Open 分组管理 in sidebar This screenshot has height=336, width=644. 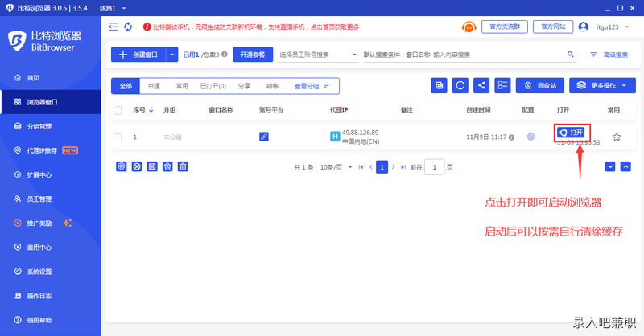50,126
